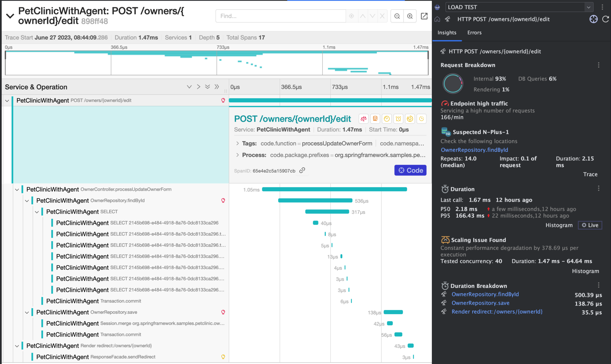Toggle the Live button in the Duration section

pos(590,225)
